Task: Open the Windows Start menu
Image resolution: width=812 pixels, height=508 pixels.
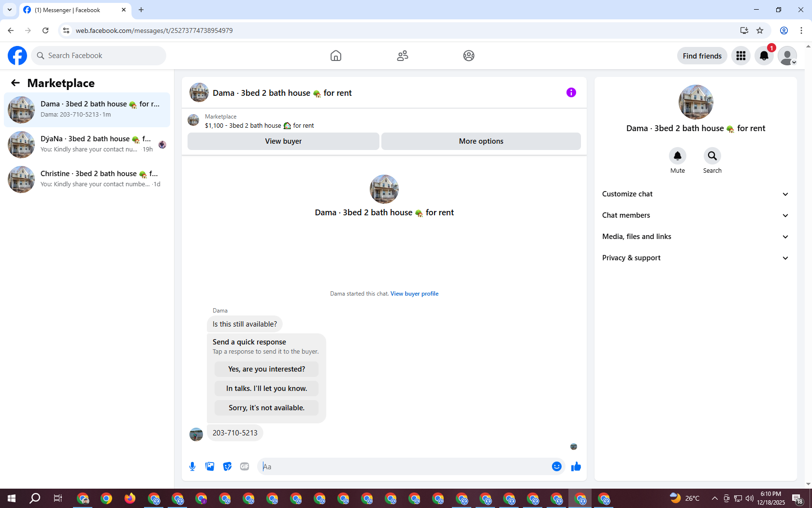Action: tap(12, 498)
